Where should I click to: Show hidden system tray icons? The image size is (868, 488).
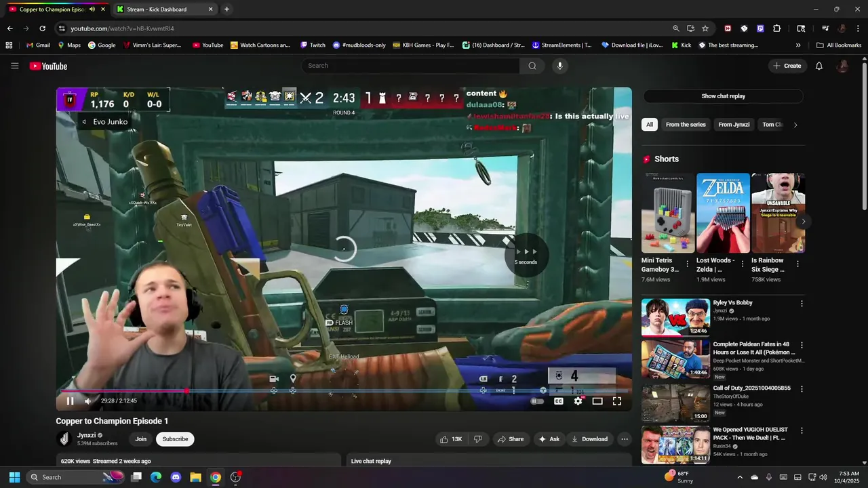click(x=739, y=477)
